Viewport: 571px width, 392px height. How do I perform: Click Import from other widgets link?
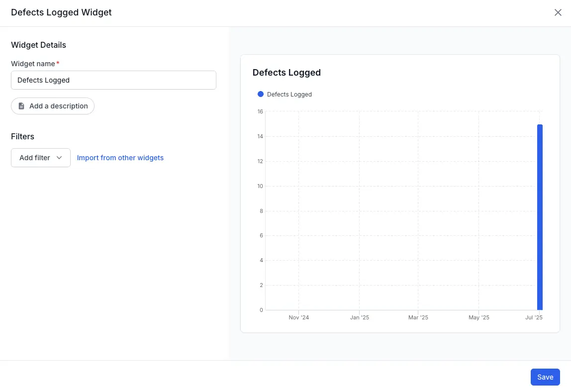point(120,158)
